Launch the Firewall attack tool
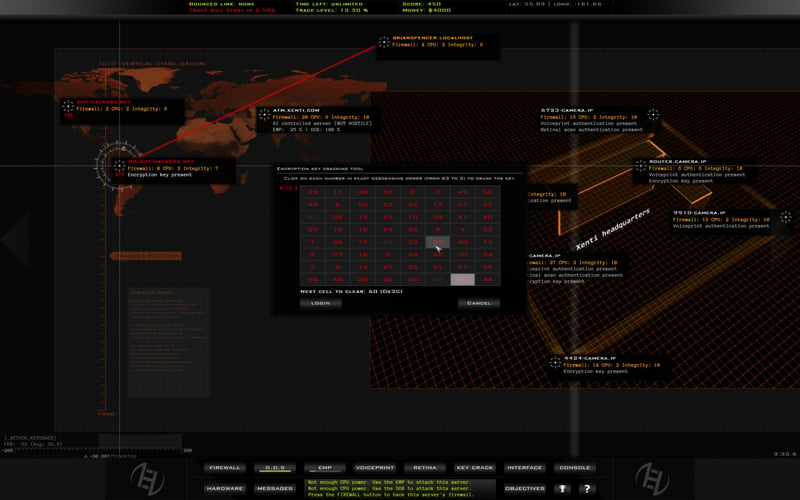The image size is (800, 500). coord(224,467)
